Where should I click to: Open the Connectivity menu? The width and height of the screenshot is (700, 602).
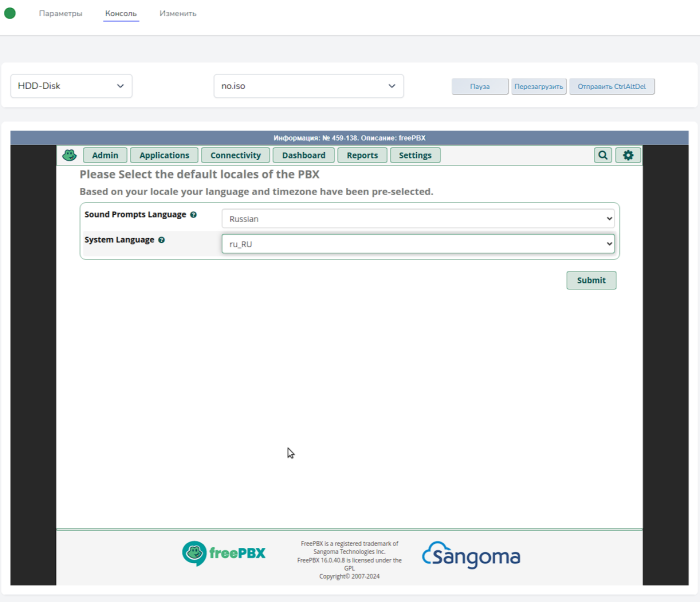coord(235,155)
